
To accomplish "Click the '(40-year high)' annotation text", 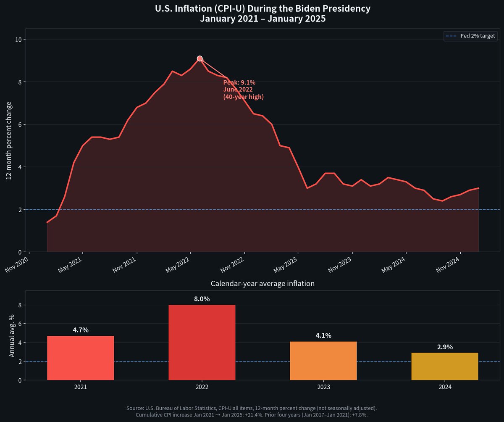I will pyautogui.click(x=243, y=97).
